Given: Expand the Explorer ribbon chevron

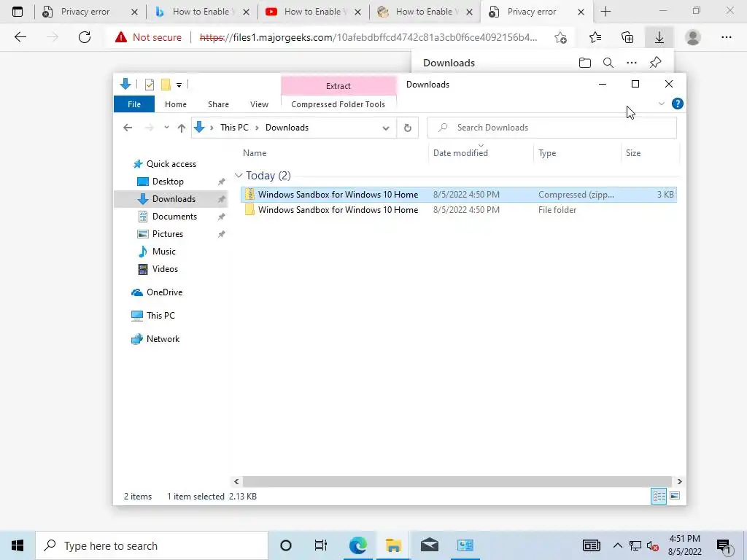Looking at the screenshot, I should [661, 104].
